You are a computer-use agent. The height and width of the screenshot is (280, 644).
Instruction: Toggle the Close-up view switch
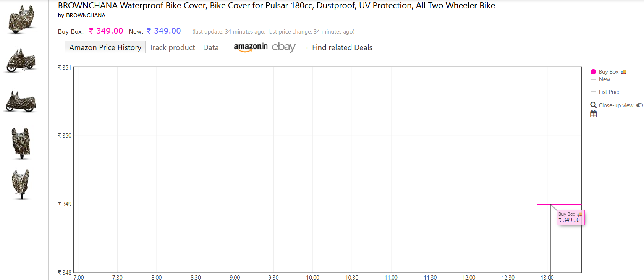point(639,105)
